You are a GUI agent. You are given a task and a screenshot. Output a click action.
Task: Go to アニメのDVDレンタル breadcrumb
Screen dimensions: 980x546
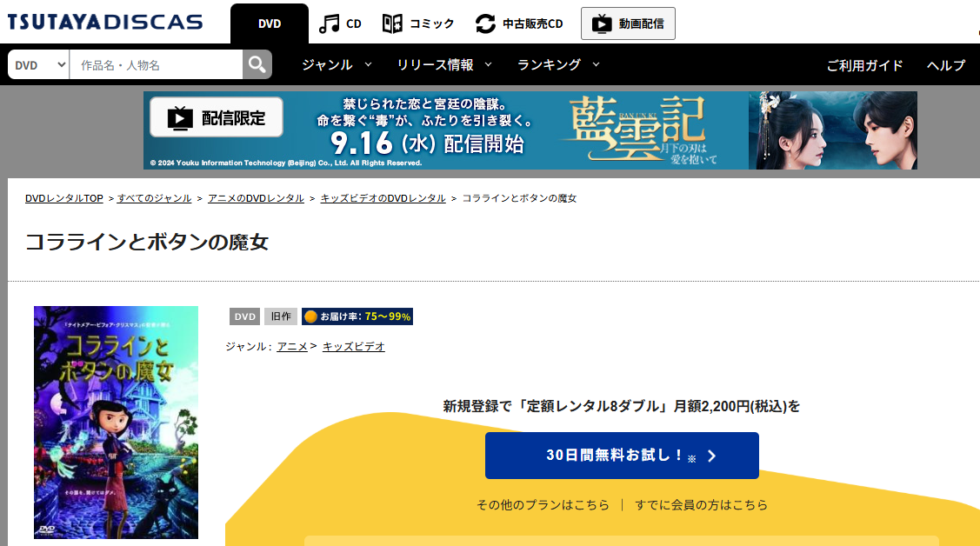(256, 198)
